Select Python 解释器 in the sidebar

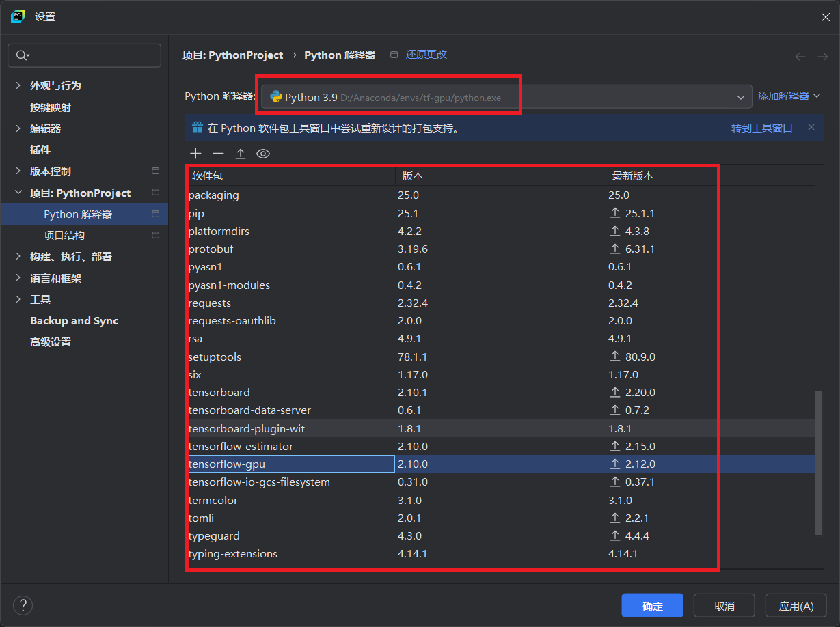click(x=84, y=214)
